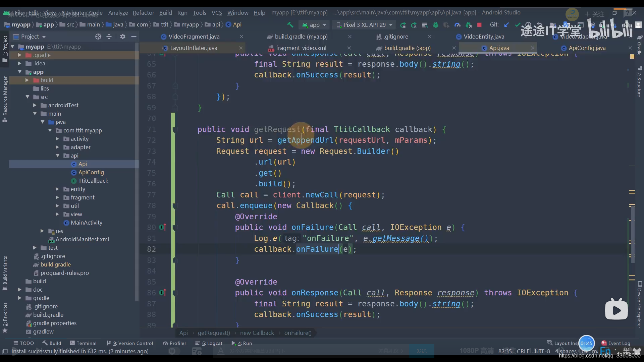Expand the activity package
644x362 pixels.
click(57, 139)
